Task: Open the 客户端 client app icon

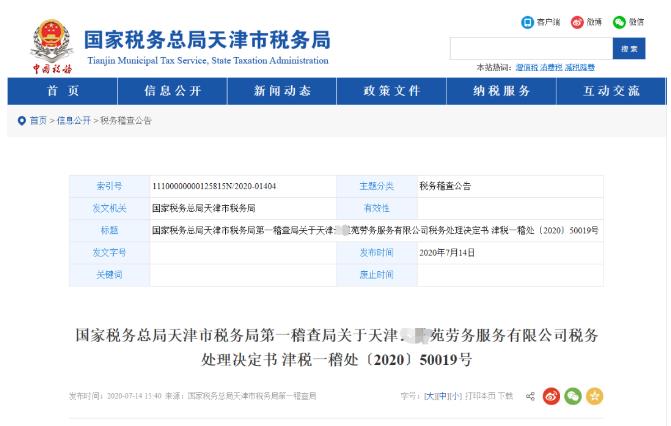Action: (527, 22)
